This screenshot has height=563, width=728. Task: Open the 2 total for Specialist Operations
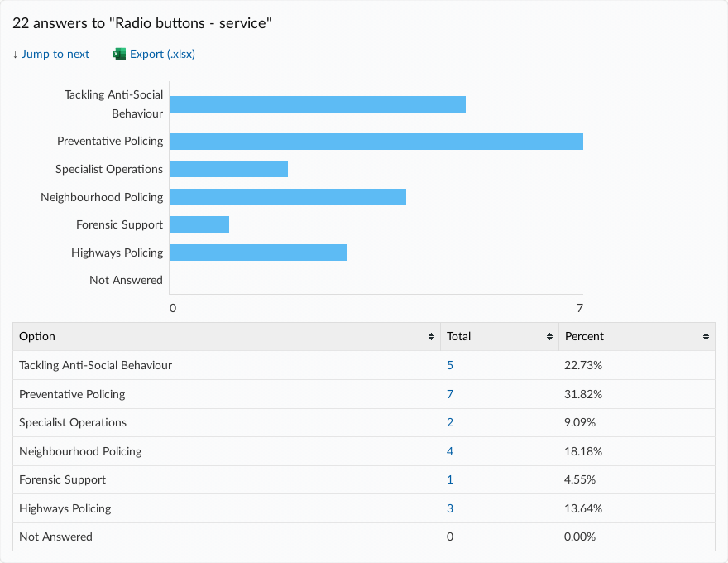click(x=450, y=422)
